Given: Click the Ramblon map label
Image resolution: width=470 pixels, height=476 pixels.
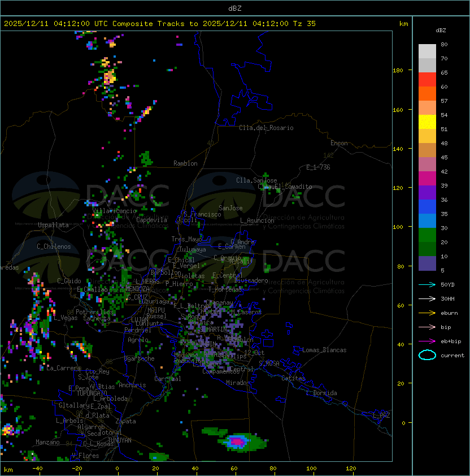Looking at the screenshot, I should [x=185, y=163].
